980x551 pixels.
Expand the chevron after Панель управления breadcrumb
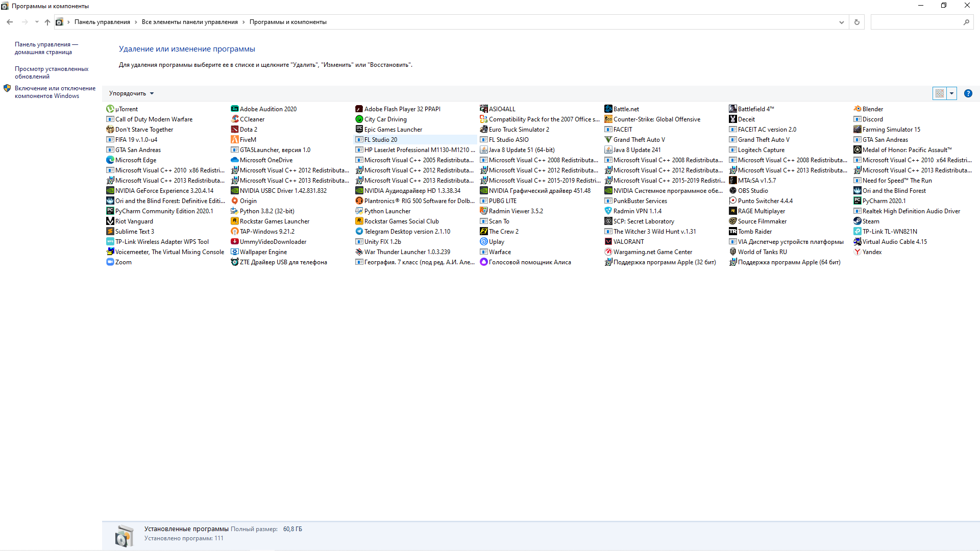tap(136, 22)
